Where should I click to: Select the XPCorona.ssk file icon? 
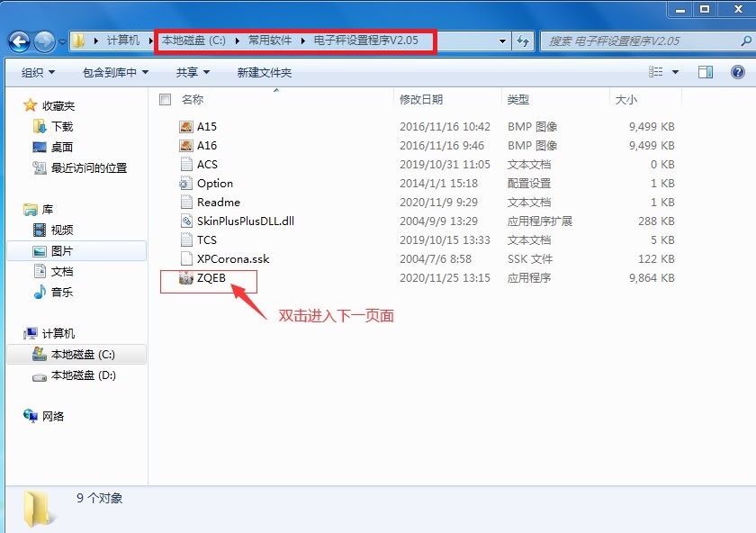(186, 258)
